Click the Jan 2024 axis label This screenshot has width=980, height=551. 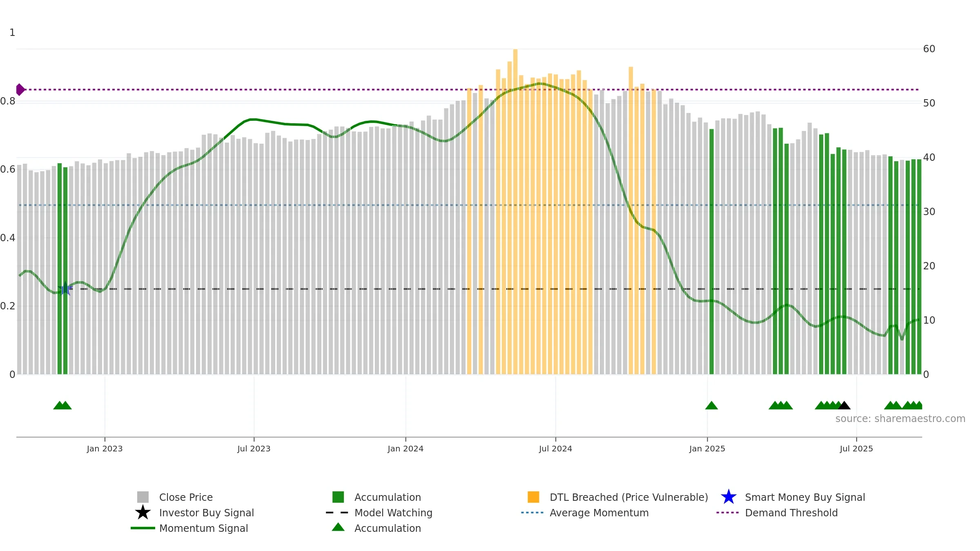[x=405, y=449]
